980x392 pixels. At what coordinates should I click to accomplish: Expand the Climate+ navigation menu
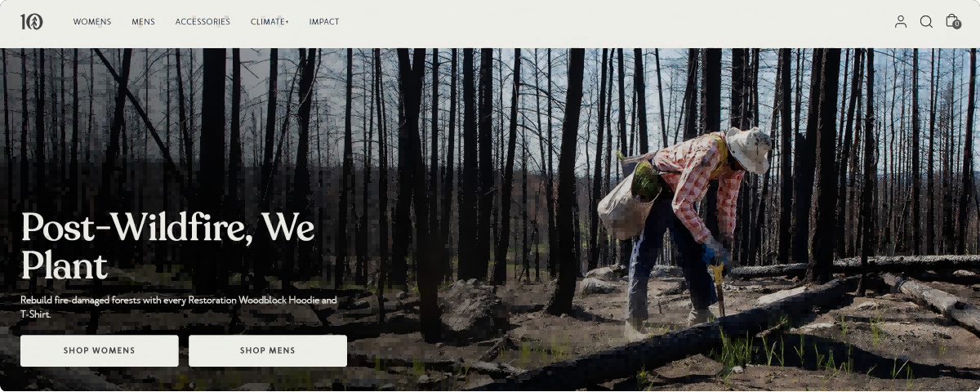point(269,22)
